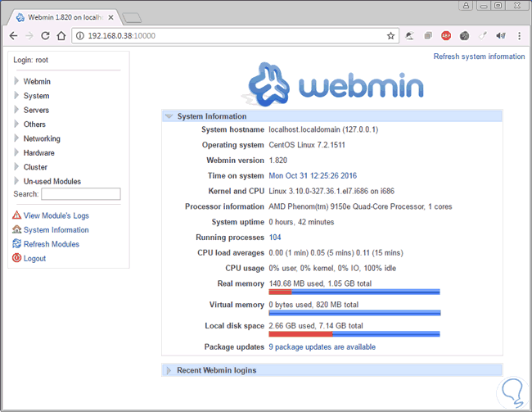Click the stacked-pages extension icon
Viewport: 532px width, 412px height.
tap(428, 35)
